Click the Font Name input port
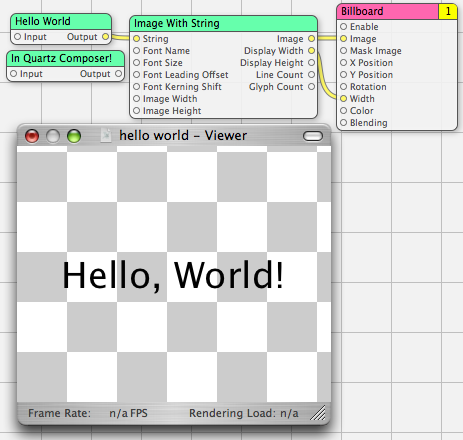The height and width of the screenshot is (440, 463). (x=136, y=51)
